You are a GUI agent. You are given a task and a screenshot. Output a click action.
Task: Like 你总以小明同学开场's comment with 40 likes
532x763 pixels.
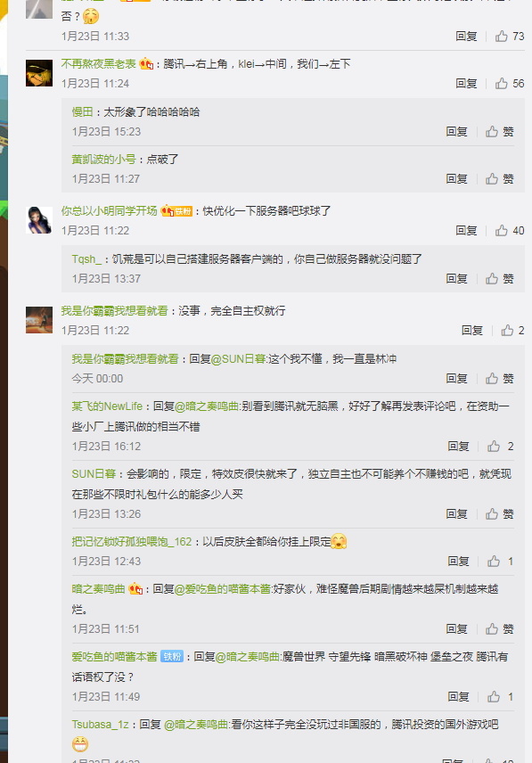point(509,231)
